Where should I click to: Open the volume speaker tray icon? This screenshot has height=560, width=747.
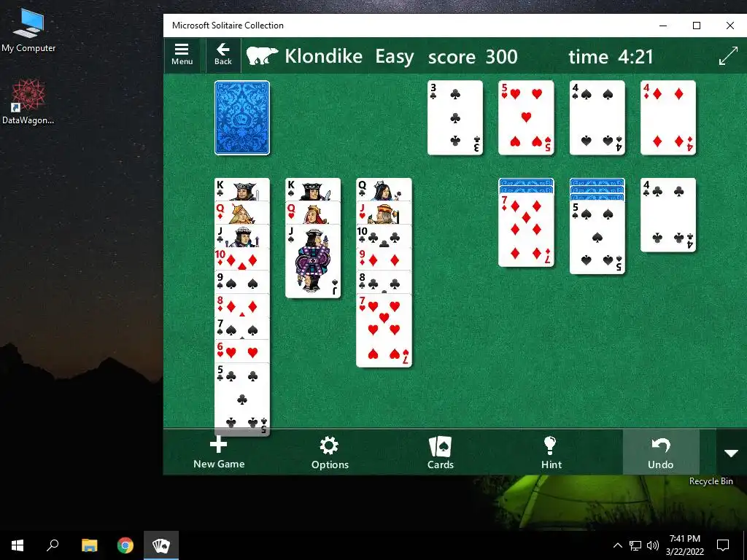pos(653,545)
